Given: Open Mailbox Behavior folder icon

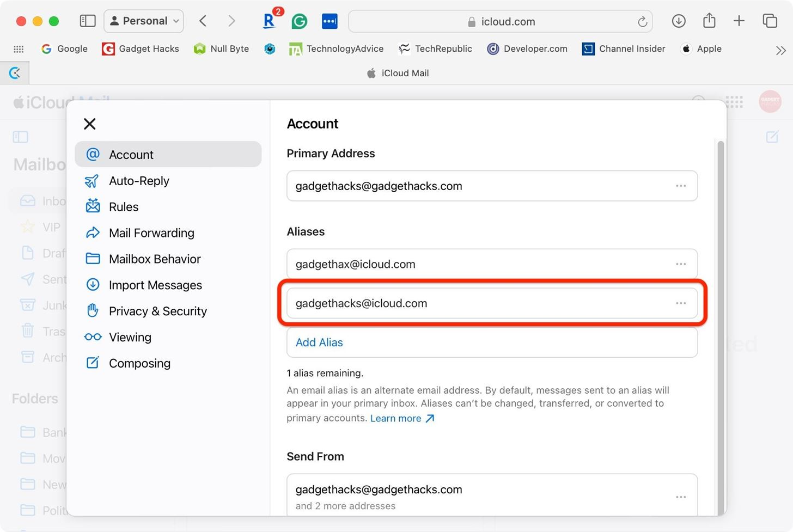Looking at the screenshot, I should (93, 259).
